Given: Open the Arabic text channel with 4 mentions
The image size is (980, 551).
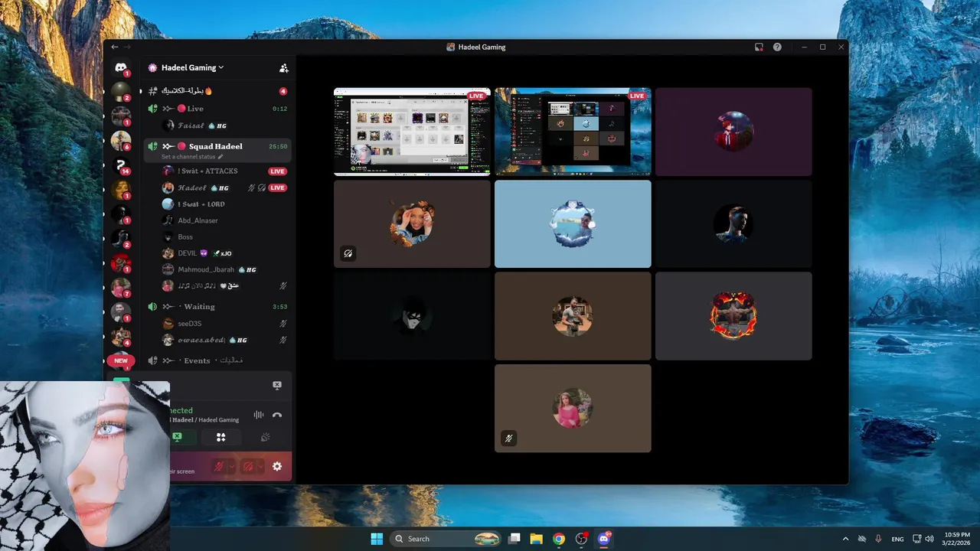Looking at the screenshot, I should [x=217, y=91].
